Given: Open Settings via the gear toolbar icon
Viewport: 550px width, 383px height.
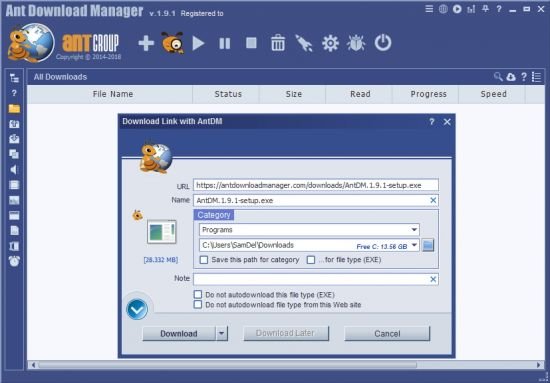Looking at the screenshot, I should click(330, 43).
